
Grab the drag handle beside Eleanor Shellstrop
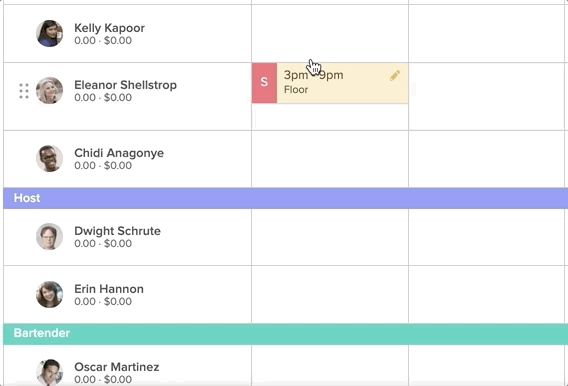[24, 91]
